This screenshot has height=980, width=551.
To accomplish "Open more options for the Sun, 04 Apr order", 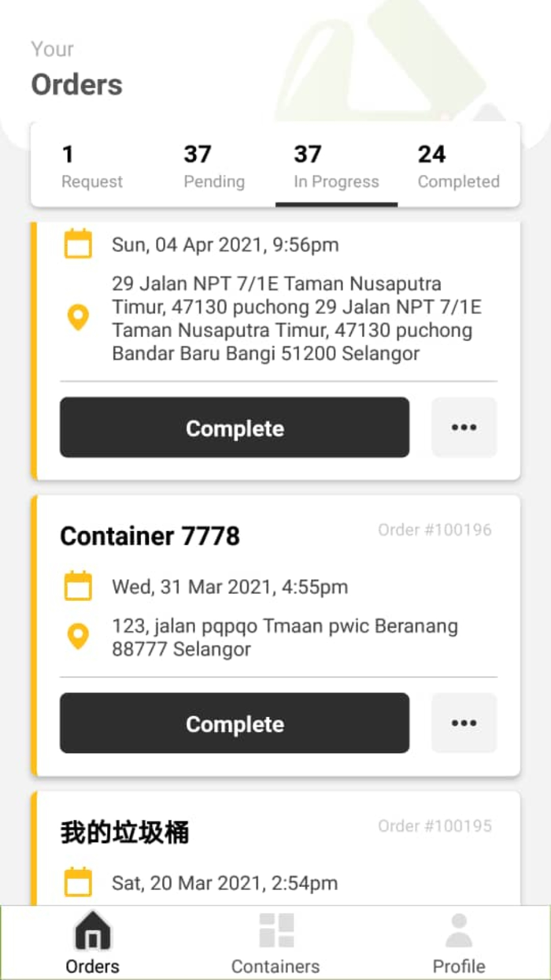I will coord(464,428).
